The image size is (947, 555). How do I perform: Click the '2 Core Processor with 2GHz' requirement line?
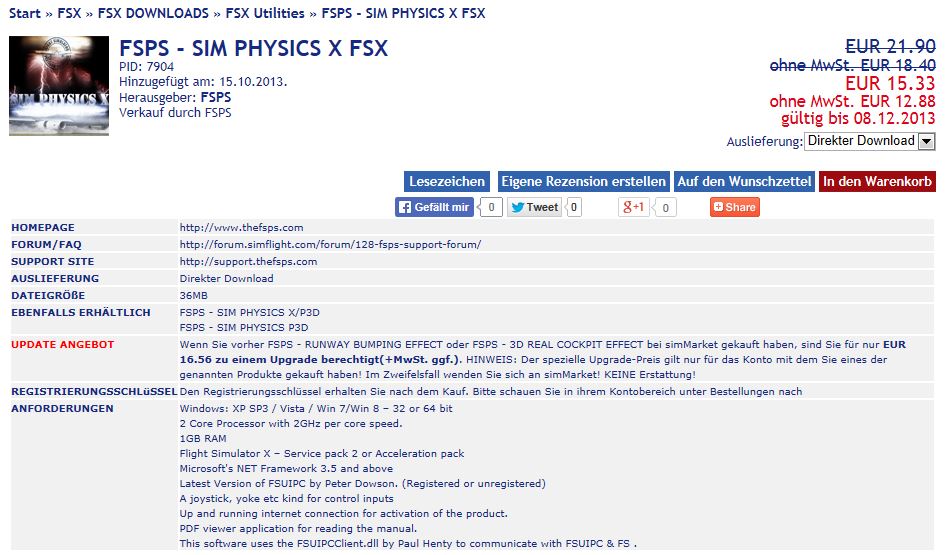click(x=291, y=423)
